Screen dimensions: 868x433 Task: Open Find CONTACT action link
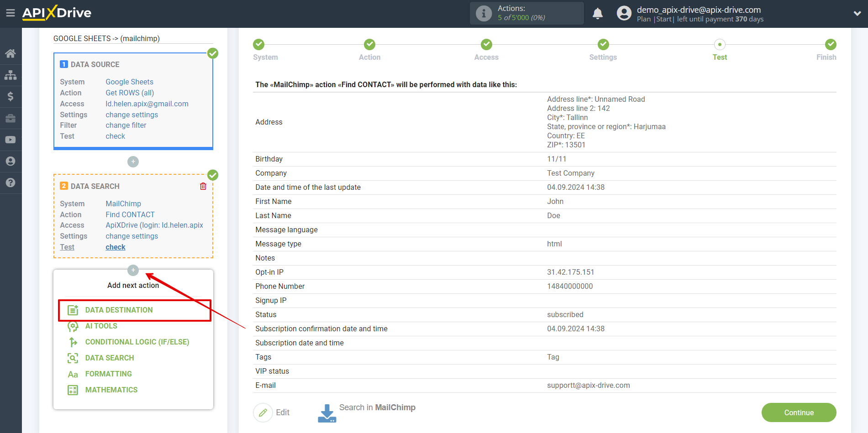coord(130,214)
